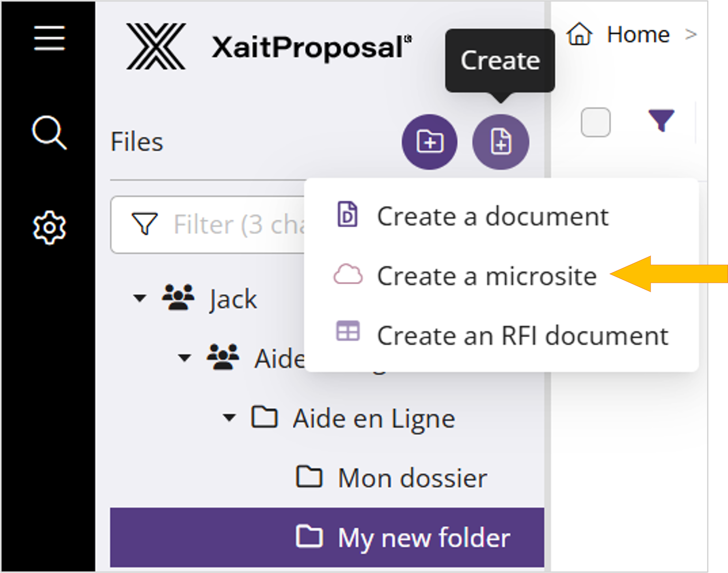The height and width of the screenshot is (573, 728).
Task: Collapse the Jack group
Action: pos(140,298)
